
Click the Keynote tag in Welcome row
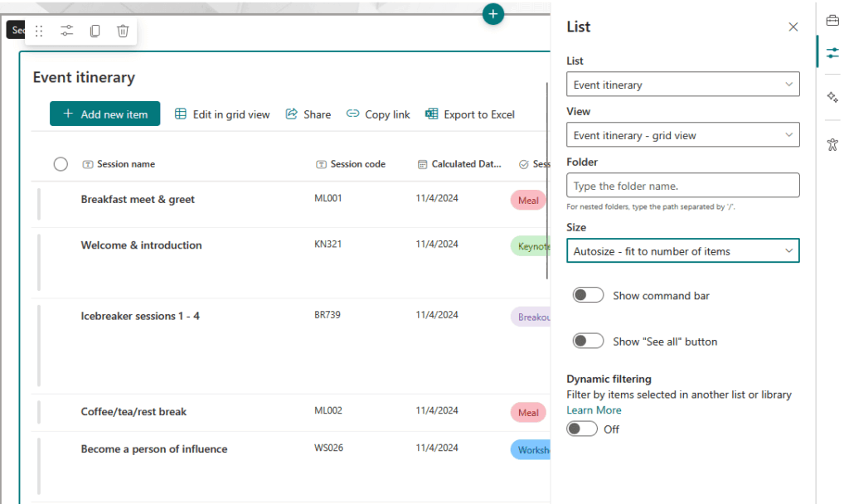531,246
